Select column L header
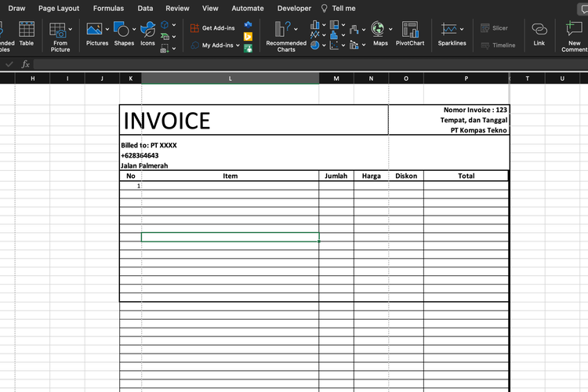The image size is (588, 392). pos(230,78)
